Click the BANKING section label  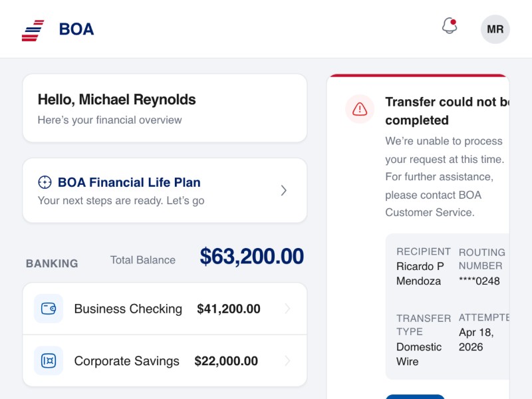click(x=52, y=263)
